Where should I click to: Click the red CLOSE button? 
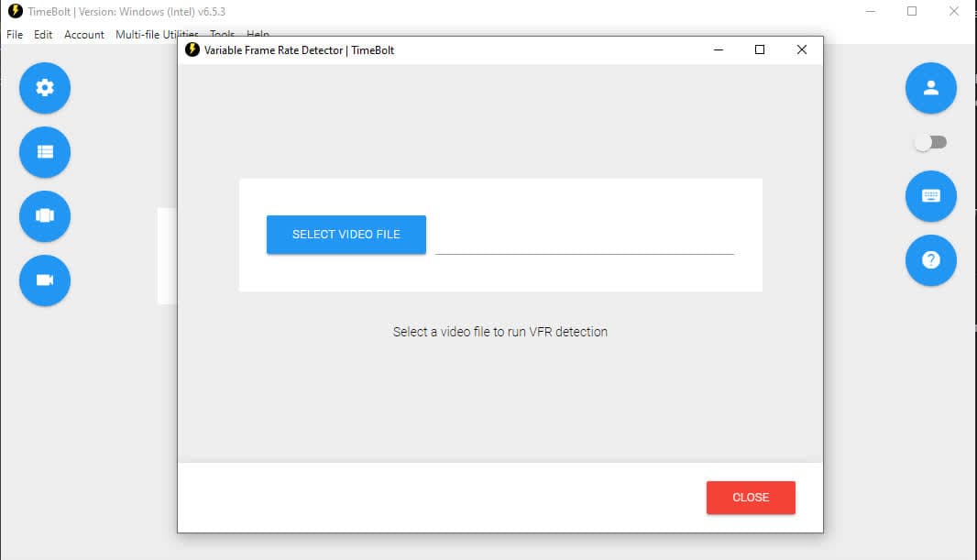(751, 498)
